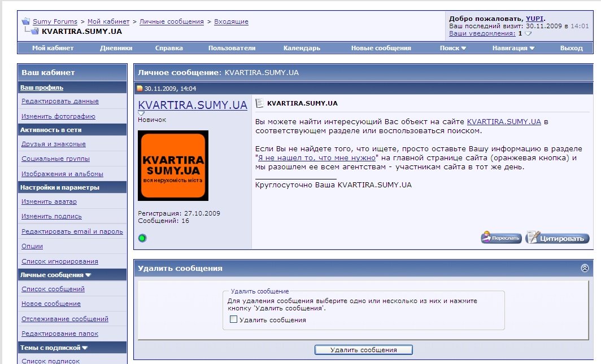The width and height of the screenshot is (601, 364).
Task: Expand the Навигация dropdown
Action: [x=513, y=48]
